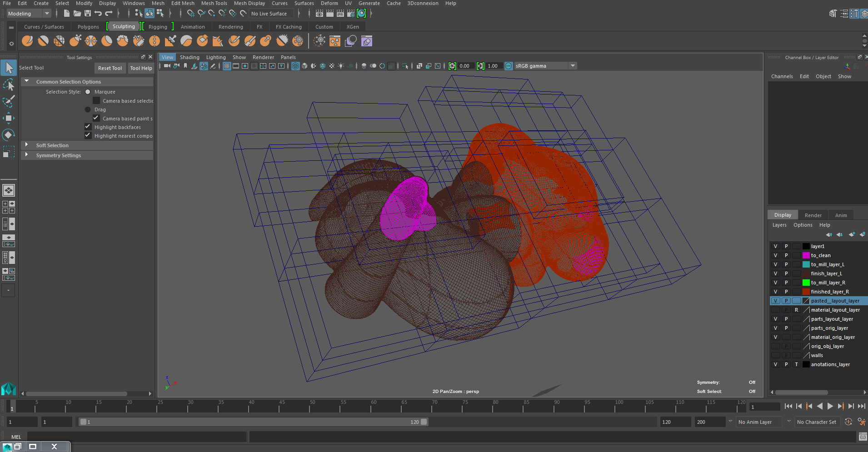Select the Fill sculpting brush

tap(218, 41)
